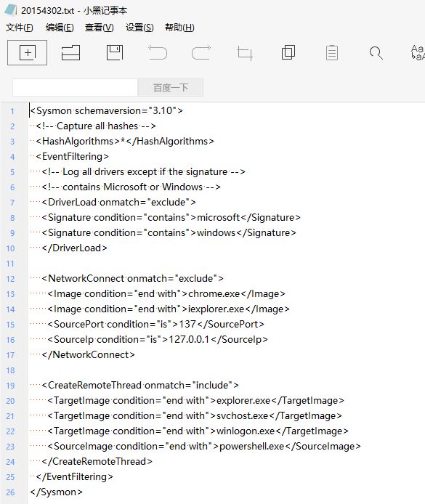Click the 百度一下 search button
Screen dimensions: 425x504
point(171,87)
